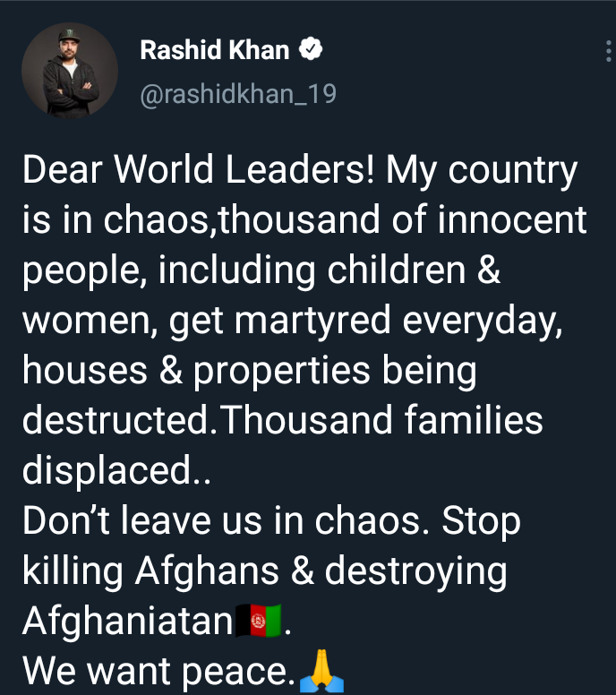Open the @rashidkhan_19 handle link

[238, 94]
